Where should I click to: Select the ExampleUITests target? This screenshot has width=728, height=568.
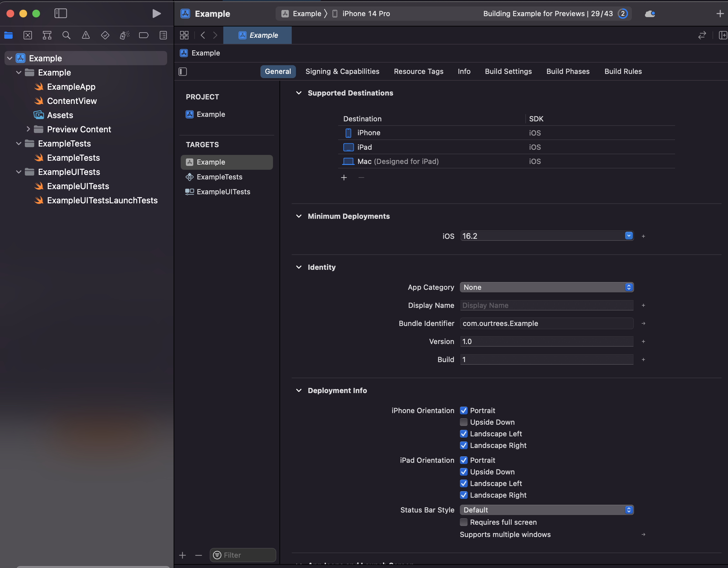[223, 192]
